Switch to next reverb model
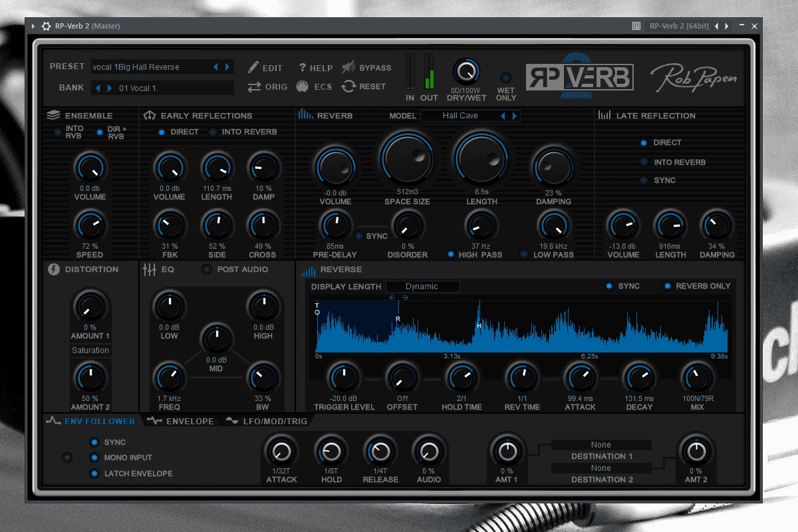Viewport: 798px width, 532px height. tap(514, 116)
